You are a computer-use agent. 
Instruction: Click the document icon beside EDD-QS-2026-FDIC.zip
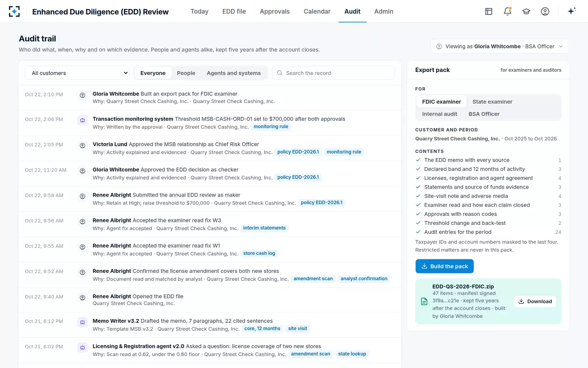click(x=424, y=301)
